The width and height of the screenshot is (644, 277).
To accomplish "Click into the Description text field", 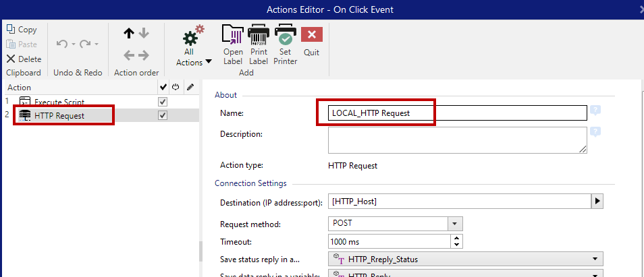I will coord(457,140).
